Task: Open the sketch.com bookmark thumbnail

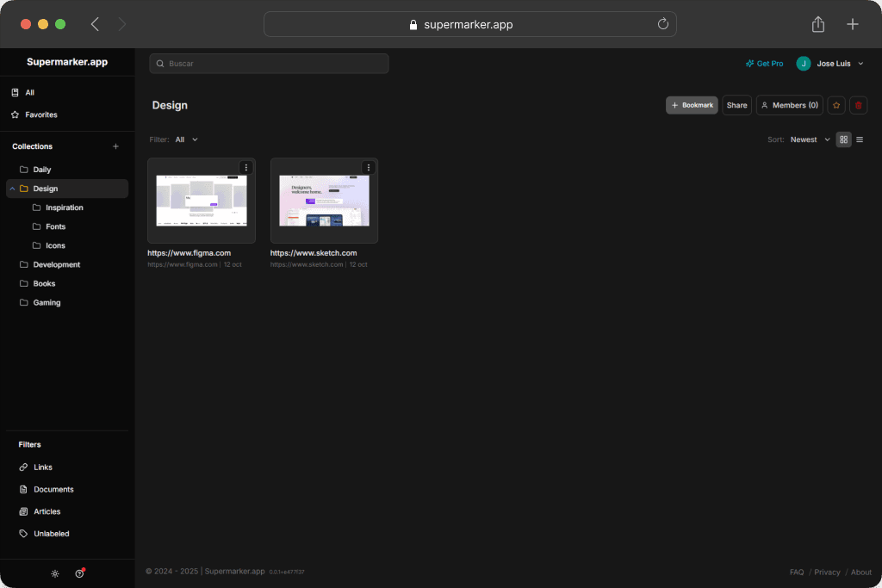Action: [324, 201]
